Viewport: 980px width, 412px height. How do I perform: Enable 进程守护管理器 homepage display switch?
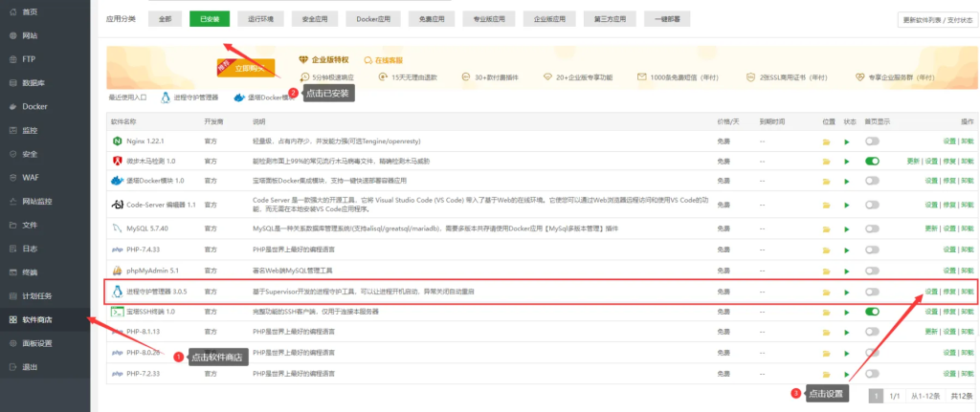coord(872,292)
